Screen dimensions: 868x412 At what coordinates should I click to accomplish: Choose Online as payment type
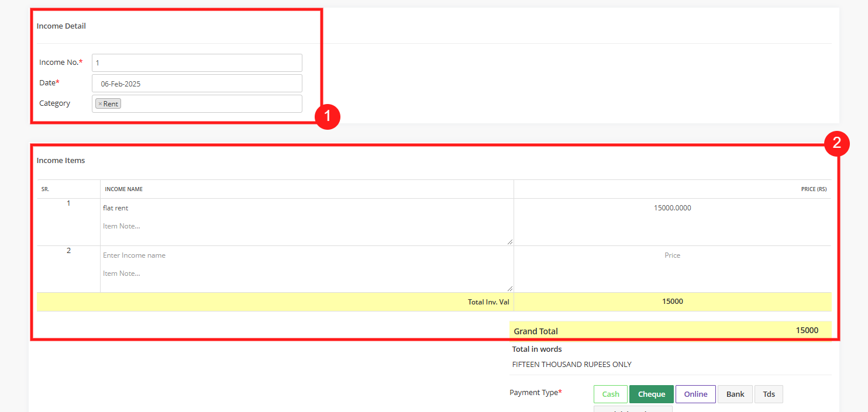(695, 394)
